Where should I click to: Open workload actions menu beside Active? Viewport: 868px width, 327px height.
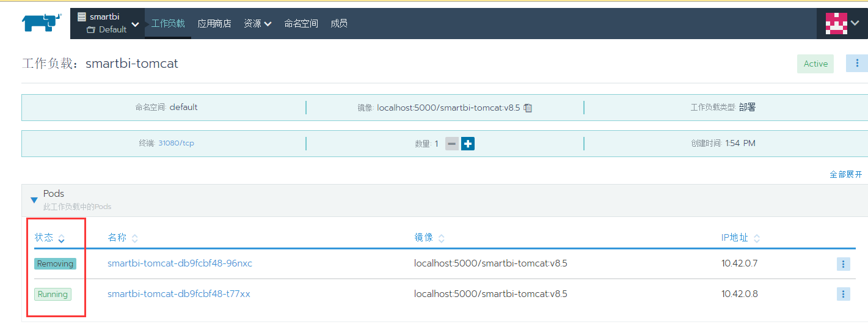(x=857, y=63)
